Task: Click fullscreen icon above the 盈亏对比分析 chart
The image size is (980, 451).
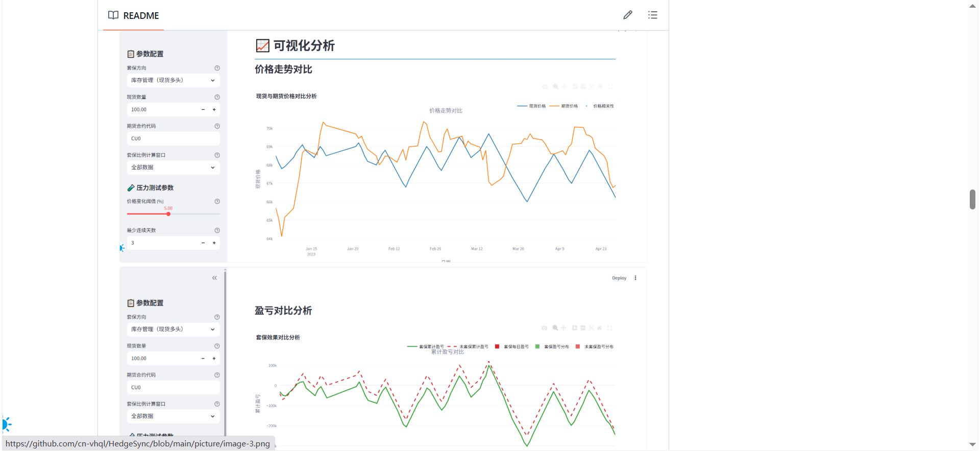Action: click(610, 328)
